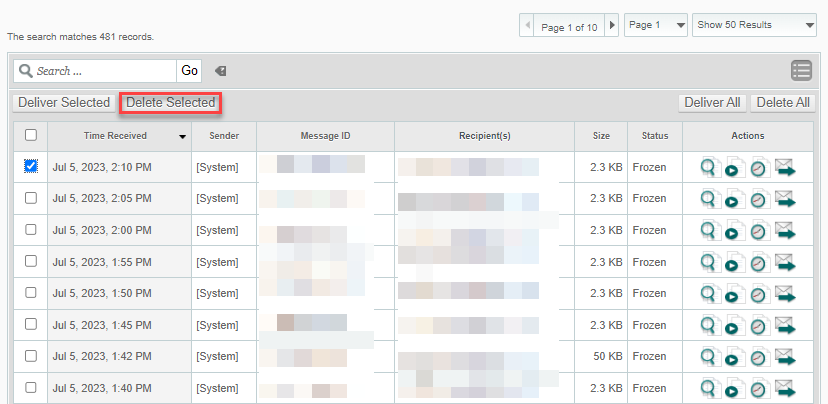Open the Show 50 Results dropdown
The width and height of the screenshot is (828, 404).
point(755,25)
